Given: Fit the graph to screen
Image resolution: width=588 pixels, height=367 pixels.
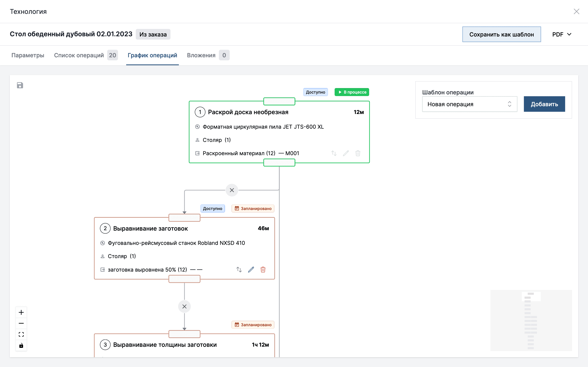Looking at the screenshot, I should click(21, 334).
